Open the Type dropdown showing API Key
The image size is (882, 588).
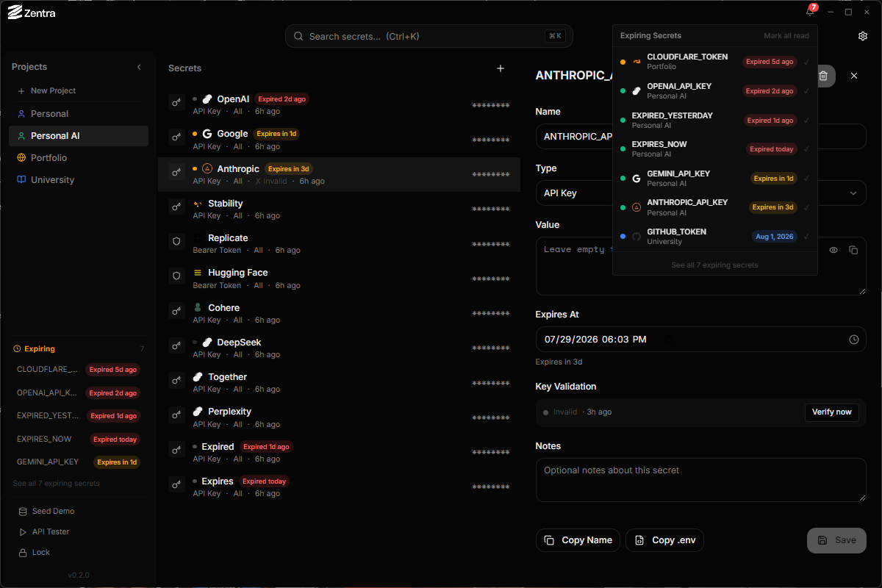(x=701, y=193)
